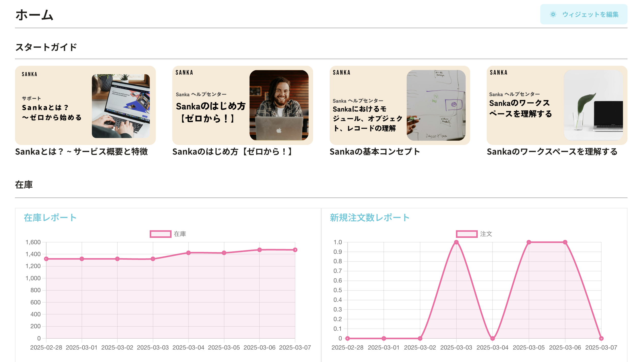Click the Sankaの基本コンセプト title link

click(375, 152)
